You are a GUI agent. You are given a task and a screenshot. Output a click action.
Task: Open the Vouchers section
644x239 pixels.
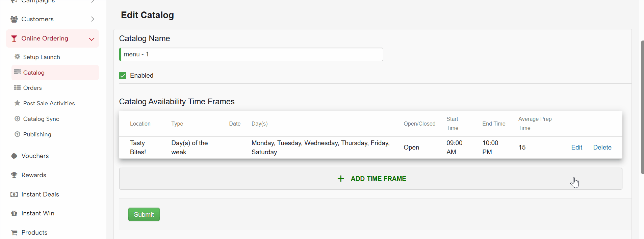35,156
